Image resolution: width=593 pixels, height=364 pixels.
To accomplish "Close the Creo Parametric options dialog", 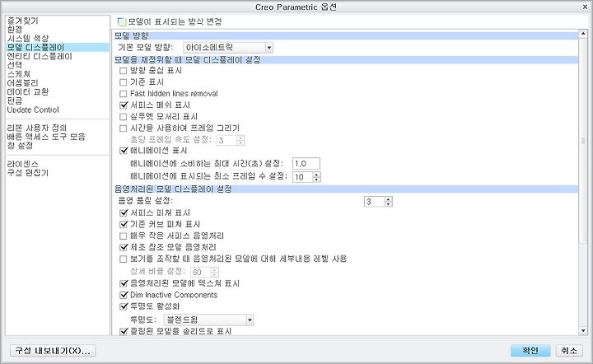I will click(584, 7).
